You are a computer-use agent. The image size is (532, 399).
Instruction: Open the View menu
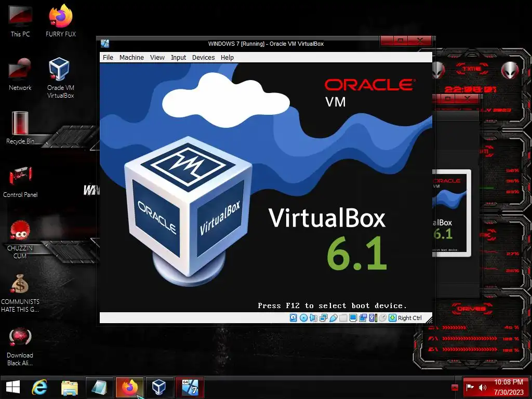[x=157, y=57]
